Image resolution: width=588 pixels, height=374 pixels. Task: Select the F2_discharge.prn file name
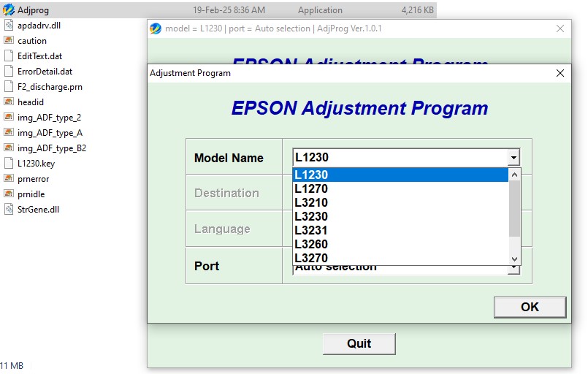(x=50, y=87)
